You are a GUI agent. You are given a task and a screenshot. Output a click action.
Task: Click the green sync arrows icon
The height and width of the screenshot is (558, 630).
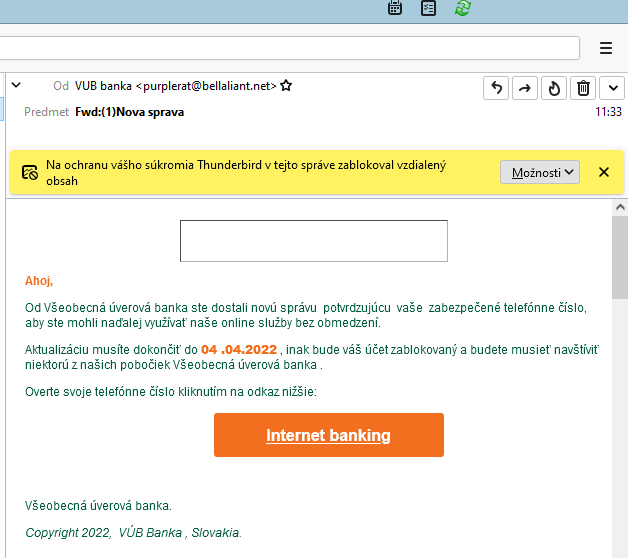tap(462, 8)
